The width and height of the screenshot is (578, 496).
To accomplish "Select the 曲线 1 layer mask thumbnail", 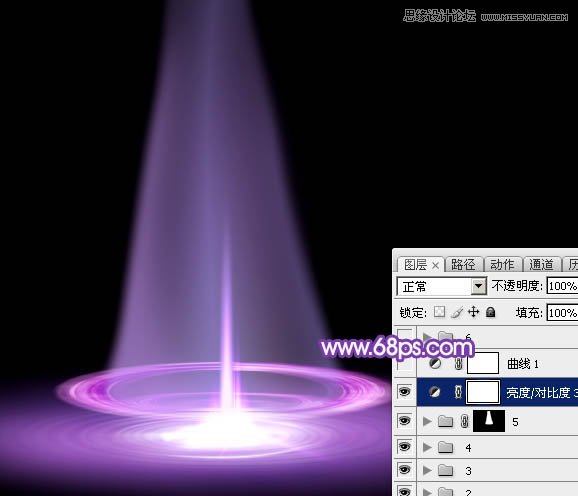I will coord(483,363).
